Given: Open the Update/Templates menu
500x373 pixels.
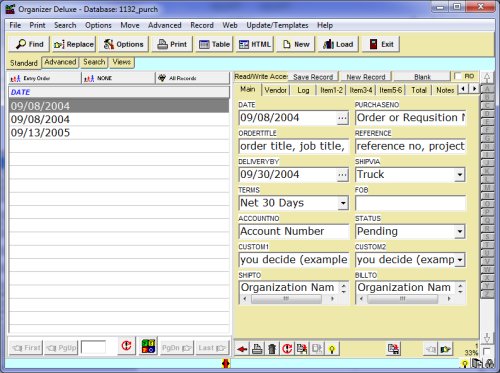Looking at the screenshot, I should 277,25.
